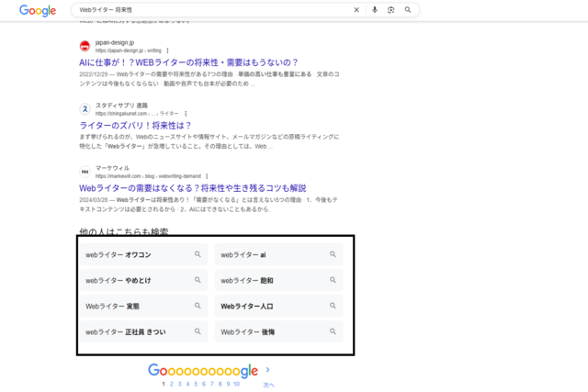Open three-dot menu for マーケウィル result
This screenshot has width=588, height=392.
point(207,176)
